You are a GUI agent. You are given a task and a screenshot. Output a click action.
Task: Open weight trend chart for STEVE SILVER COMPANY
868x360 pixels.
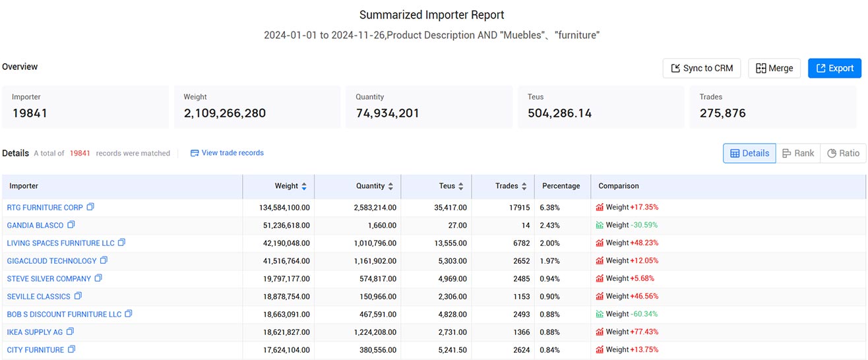pyautogui.click(x=600, y=278)
